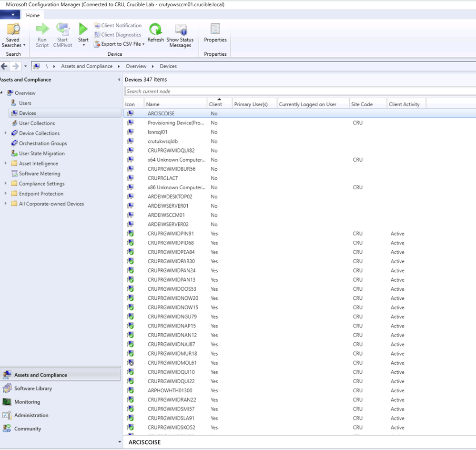Image resolution: width=476 pixels, height=450 pixels.
Task: Open the Administration workspace
Action: click(x=6, y=415)
